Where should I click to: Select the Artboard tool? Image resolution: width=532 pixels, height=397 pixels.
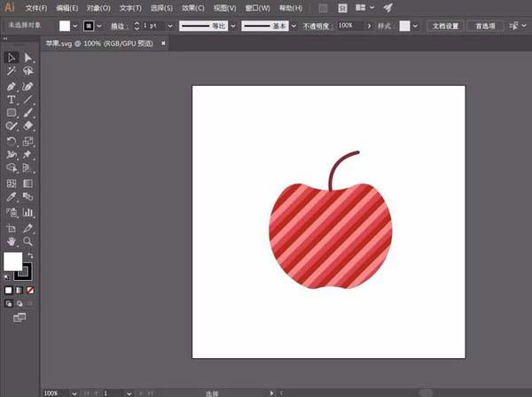pyautogui.click(x=12, y=228)
